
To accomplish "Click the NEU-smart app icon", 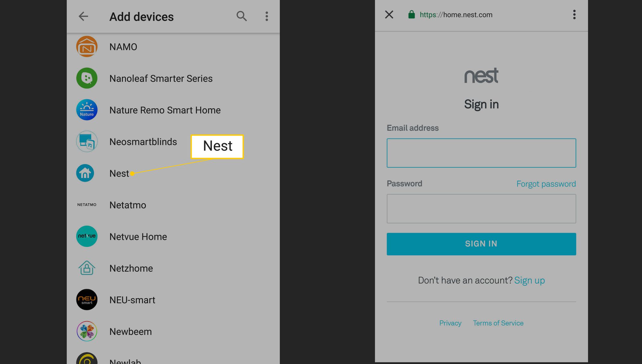I will click(x=86, y=300).
